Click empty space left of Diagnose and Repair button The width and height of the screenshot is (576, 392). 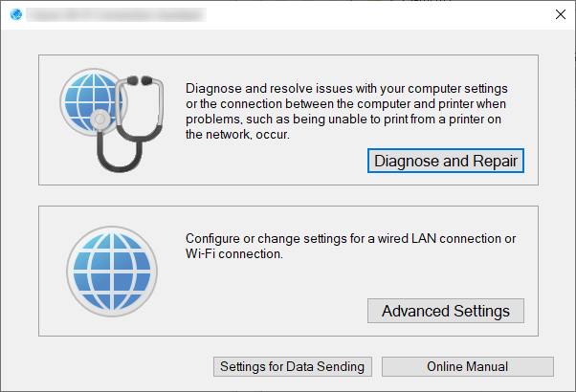pos(268,161)
